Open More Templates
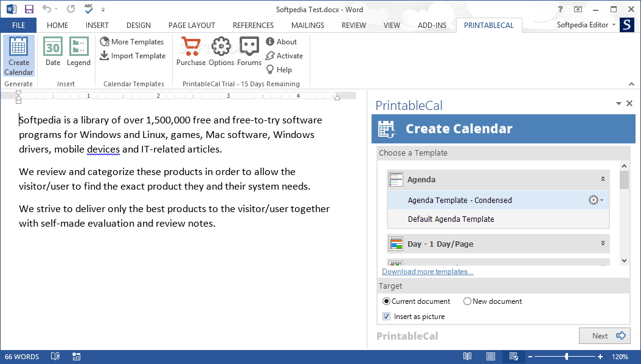 (x=131, y=42)
